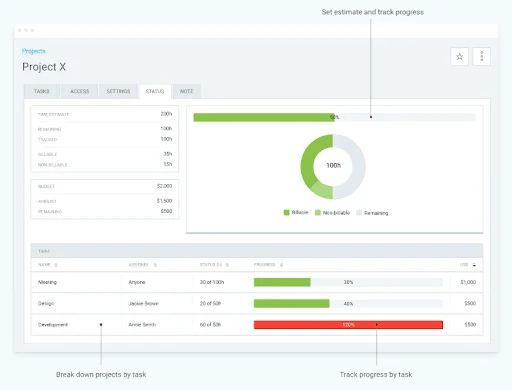Click the Non-billable legend color swatch

(318, 213)
